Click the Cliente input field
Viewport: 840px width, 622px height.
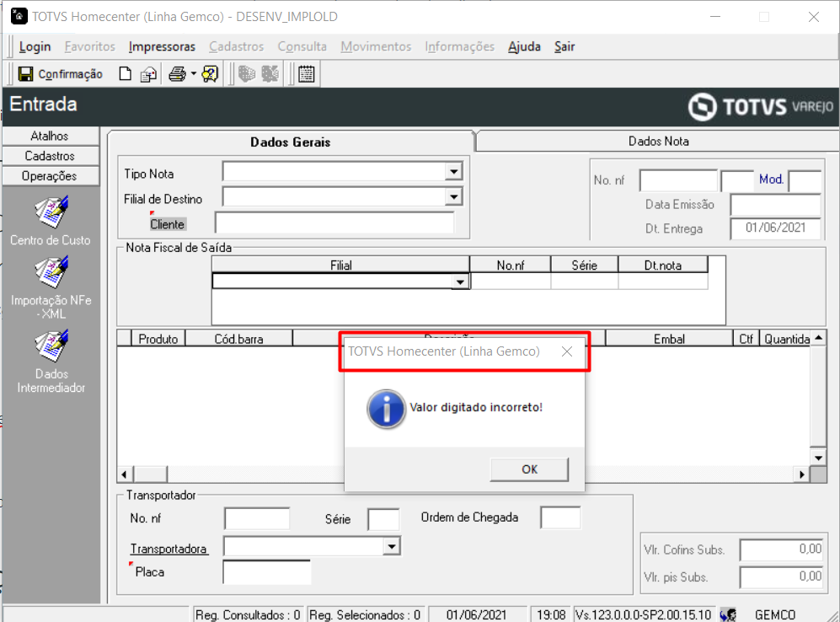335,223
